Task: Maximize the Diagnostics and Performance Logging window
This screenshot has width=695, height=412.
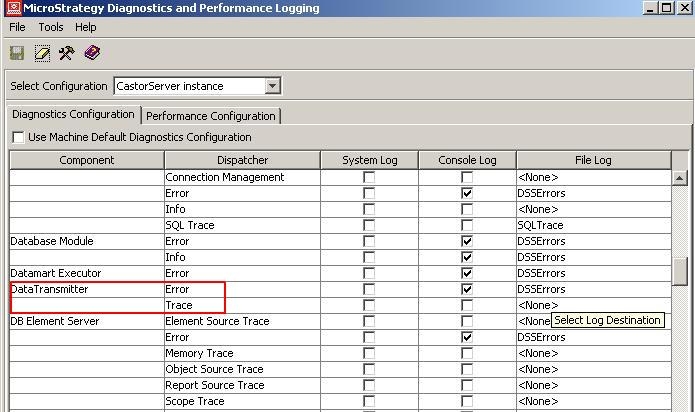Action: 667,8
